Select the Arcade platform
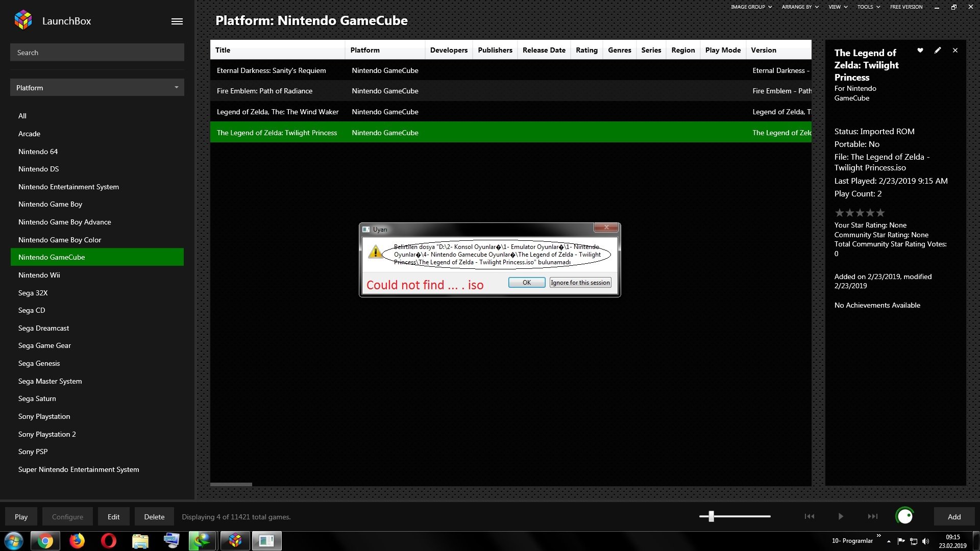This screenshot has height=551, width=980. point(97,134)
